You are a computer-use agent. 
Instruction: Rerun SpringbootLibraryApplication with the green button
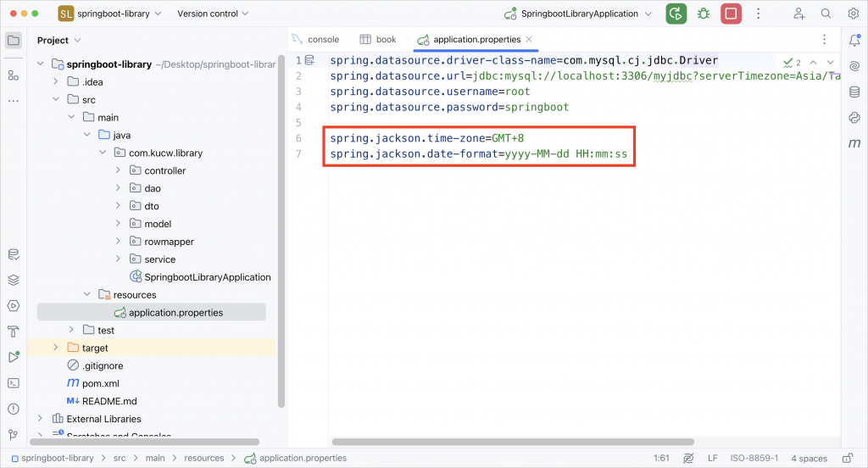[676, 14]
